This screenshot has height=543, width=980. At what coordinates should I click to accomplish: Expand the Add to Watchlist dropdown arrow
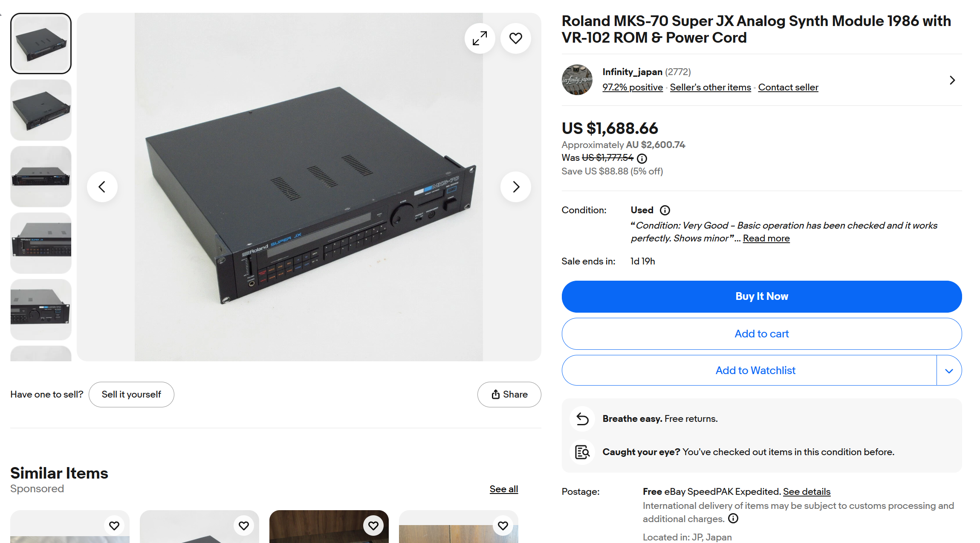tap(949, 371)
